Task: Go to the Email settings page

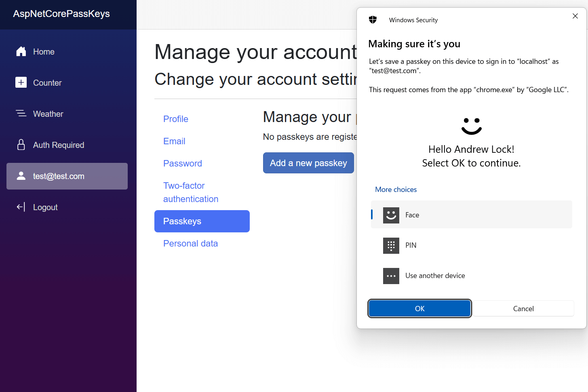Action: coord(174,141)
